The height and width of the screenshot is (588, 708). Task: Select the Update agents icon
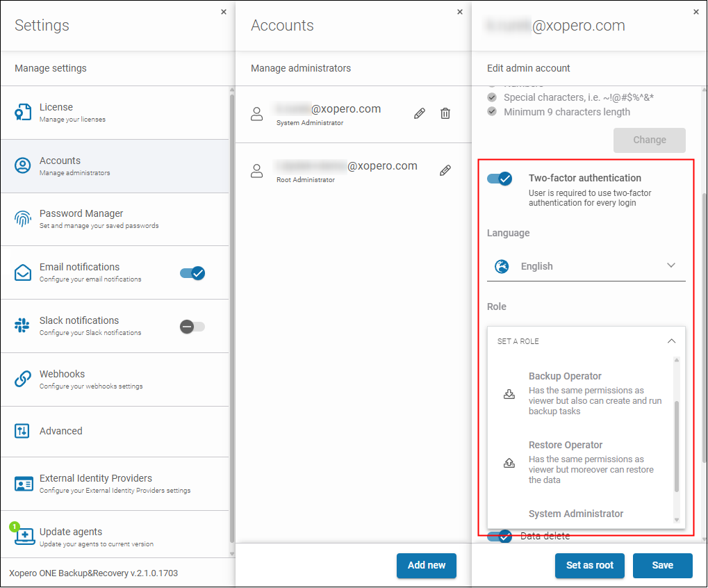coord(23,536)
